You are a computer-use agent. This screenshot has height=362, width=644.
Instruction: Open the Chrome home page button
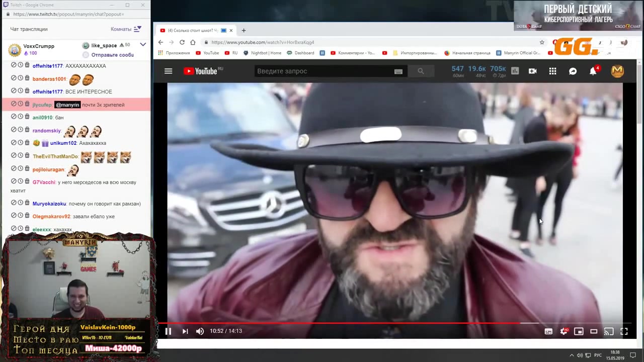193,42
